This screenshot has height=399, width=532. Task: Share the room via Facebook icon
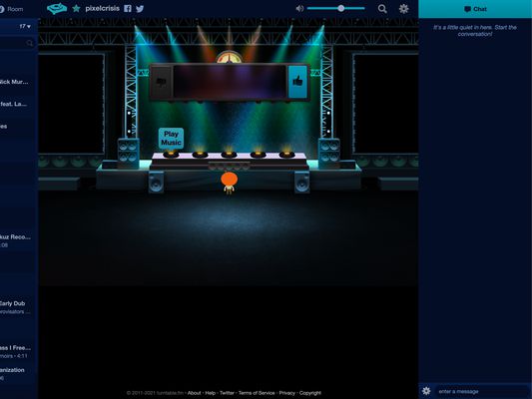(x=128, y=8)
